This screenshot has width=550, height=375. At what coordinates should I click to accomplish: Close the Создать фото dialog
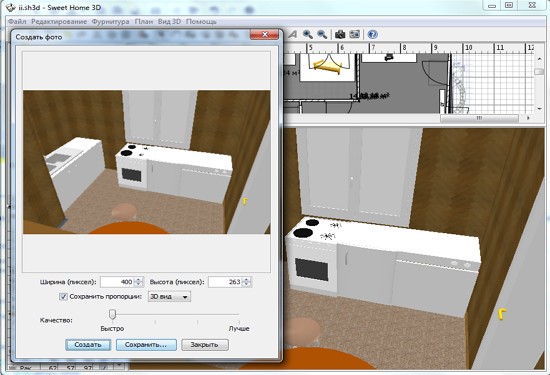coord(264,34)
